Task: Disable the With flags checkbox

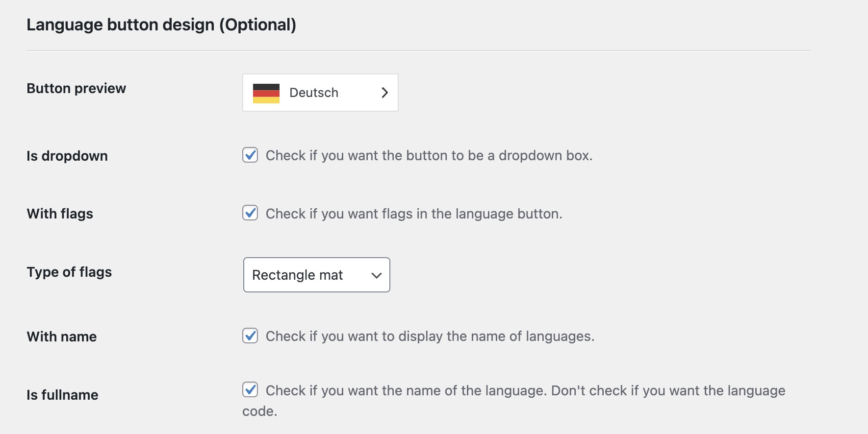Action: click(x=250, y=213)
